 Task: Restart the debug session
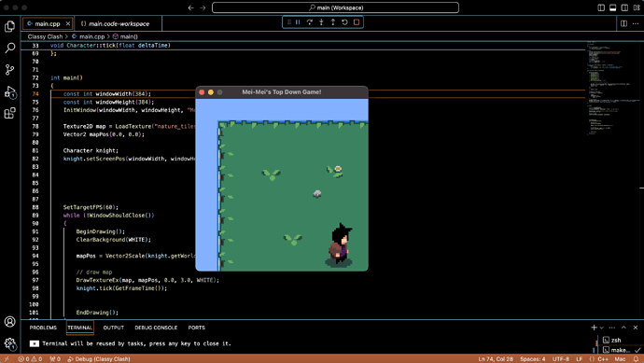pyautogui.click(x=344, y=22)
